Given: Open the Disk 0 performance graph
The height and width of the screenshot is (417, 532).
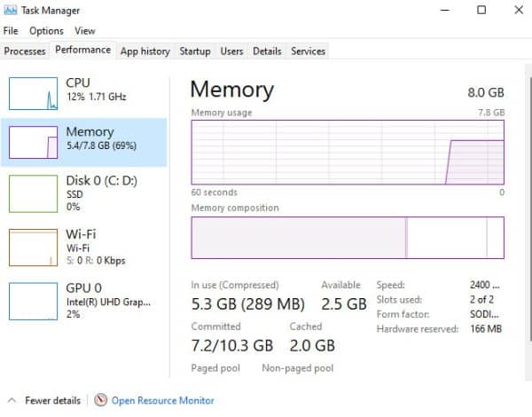Looking at the screenshot, I should [x=34, y=193].
